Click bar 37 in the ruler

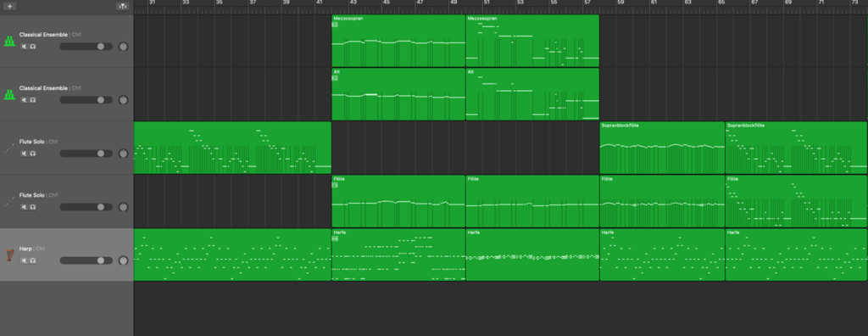(253, 3)
